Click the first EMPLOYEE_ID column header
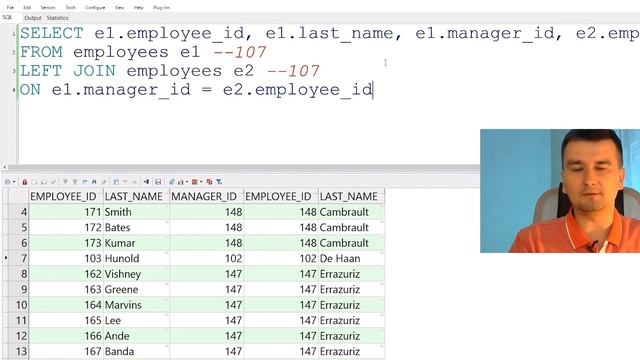Viewport: 640px width, 360px height. point(66,196)
